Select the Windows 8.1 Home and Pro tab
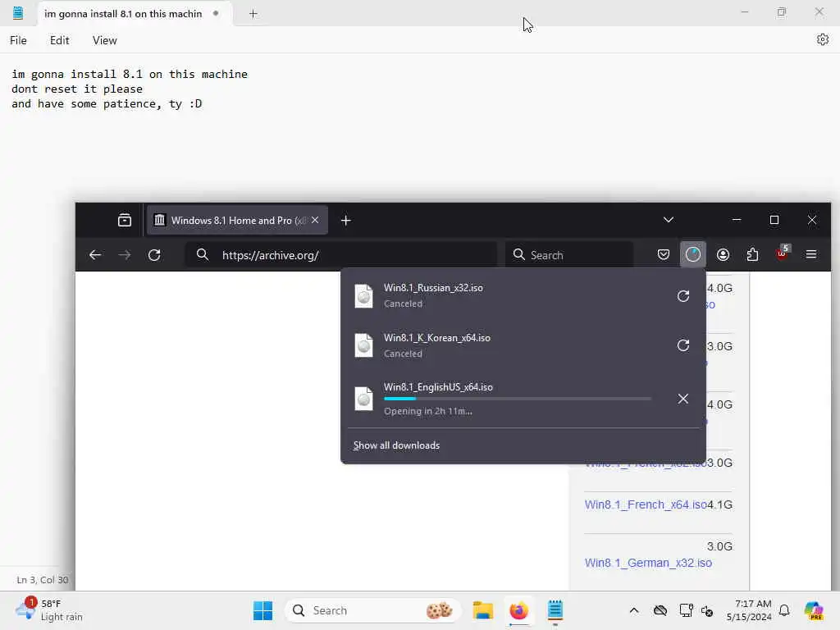 tap(237, 220)
